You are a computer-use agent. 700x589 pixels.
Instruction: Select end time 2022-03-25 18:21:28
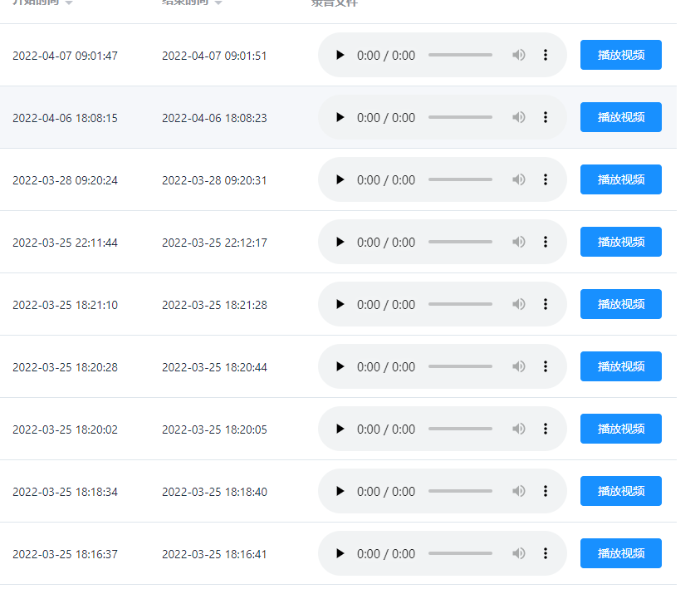pos(214,305)
